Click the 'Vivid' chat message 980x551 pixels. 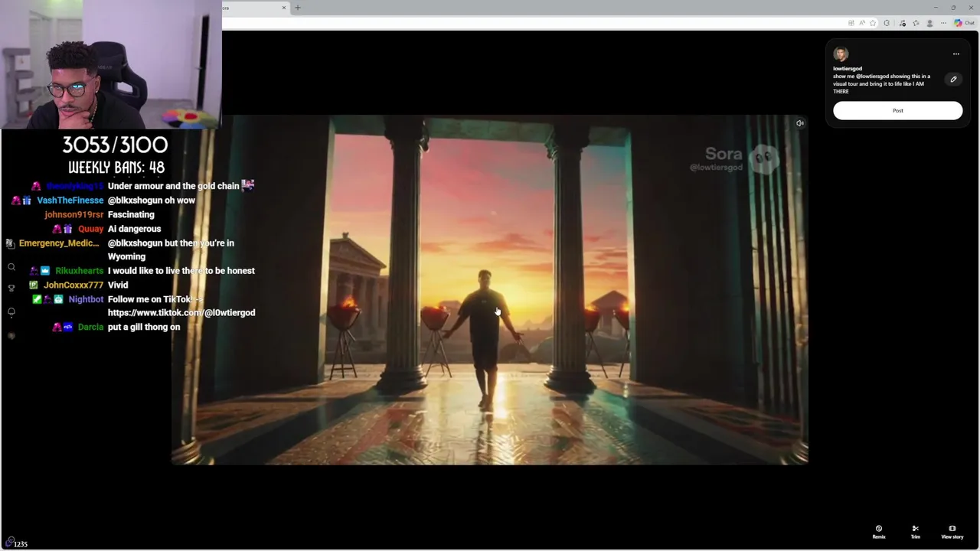(118, 285)
